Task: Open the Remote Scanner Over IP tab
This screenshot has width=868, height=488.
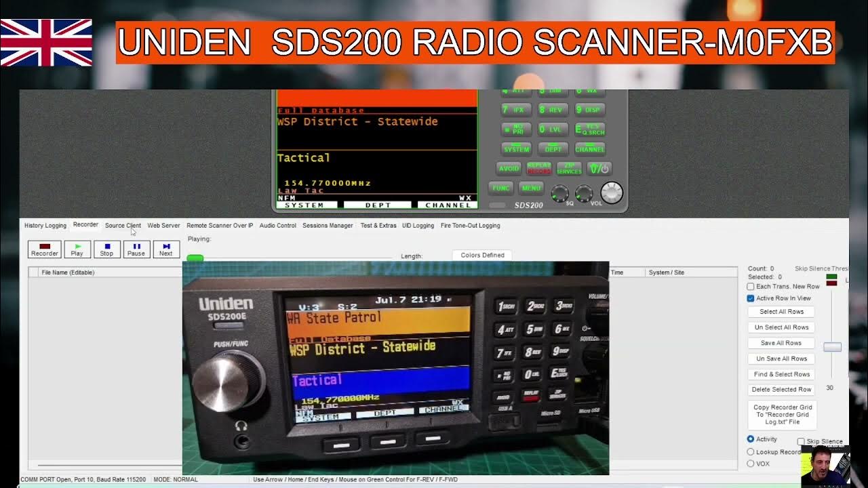Action: 220,226
